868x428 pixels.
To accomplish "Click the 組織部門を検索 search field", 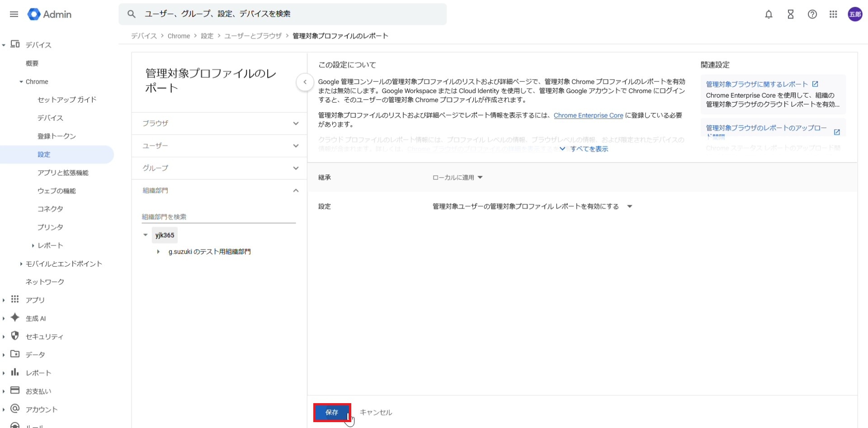I will coord(218,217).
